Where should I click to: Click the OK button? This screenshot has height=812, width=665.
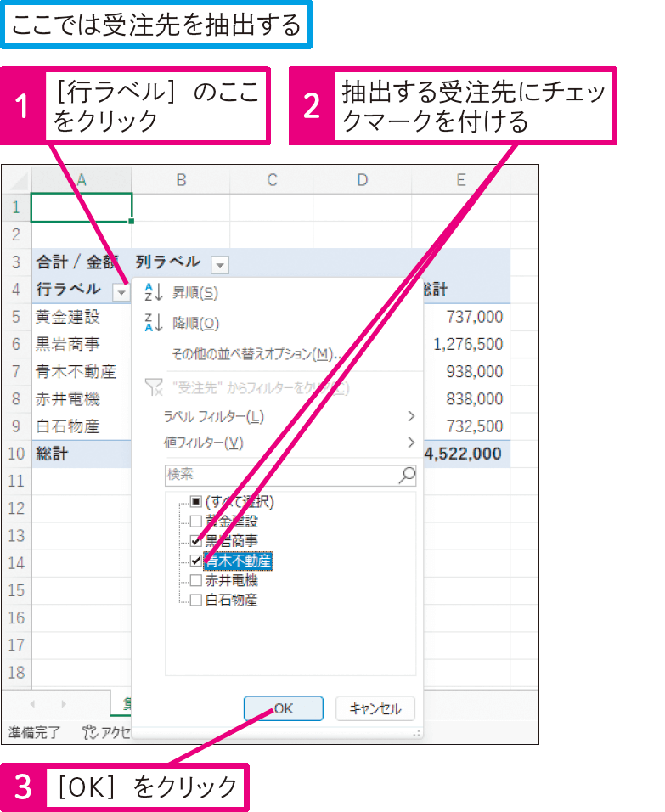[284, 708]
